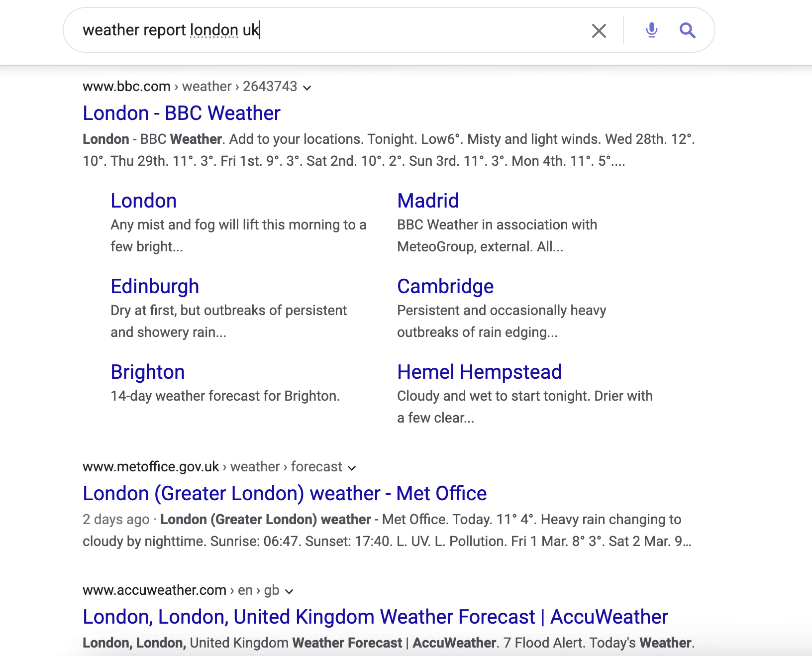Open the Hemel Hempstead sitelink

coord(479,372)
